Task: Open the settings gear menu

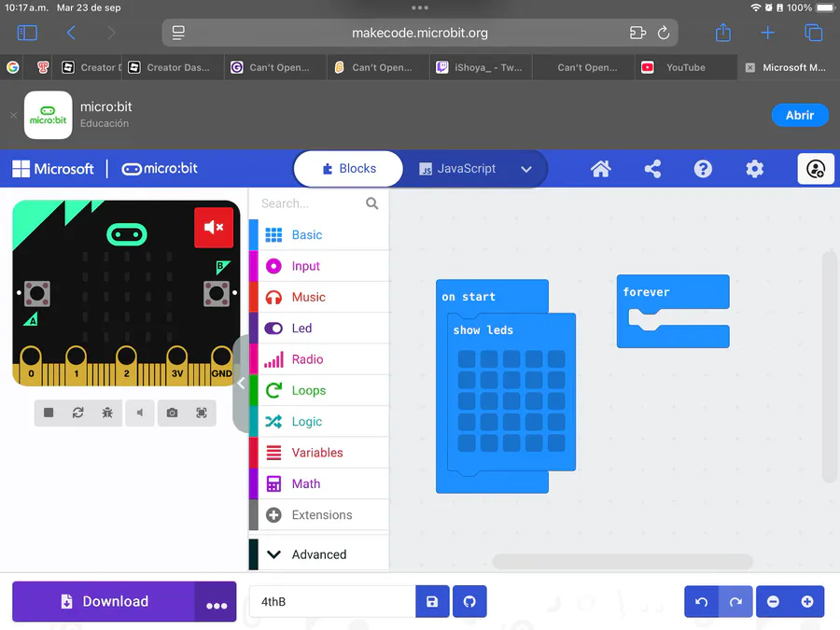Action: click(x=754, y=169)
